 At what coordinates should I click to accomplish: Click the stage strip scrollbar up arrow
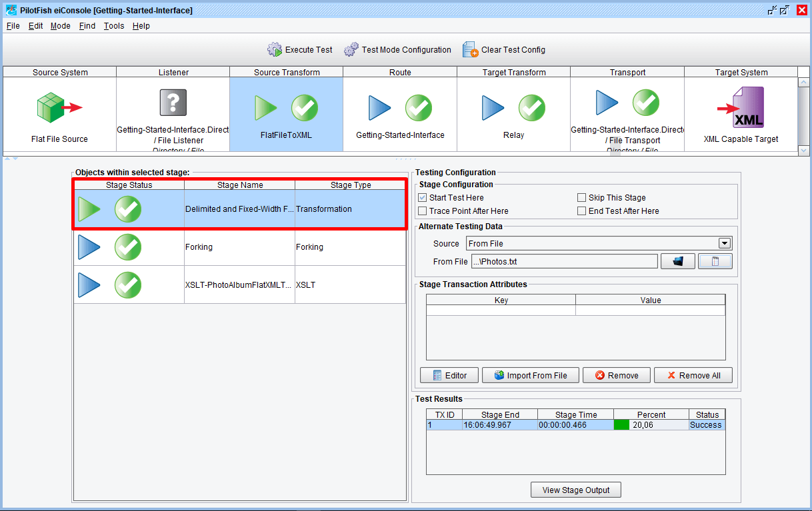(803, 83)
